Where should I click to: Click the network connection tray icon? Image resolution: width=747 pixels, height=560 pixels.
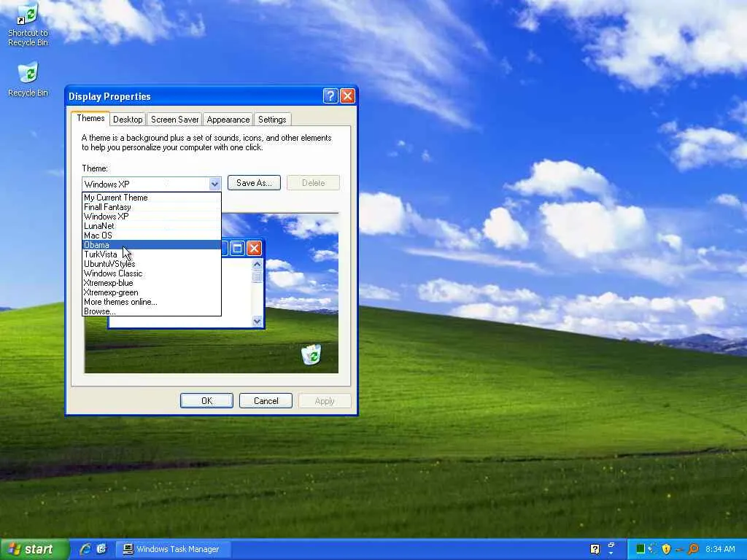[652, 549]
